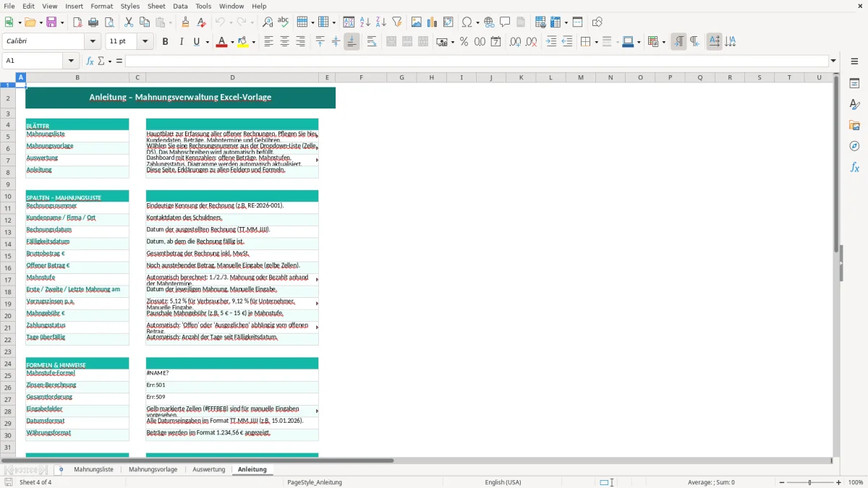868x488 pixels.
Task: Select column D header
Action: click(232, 77)
